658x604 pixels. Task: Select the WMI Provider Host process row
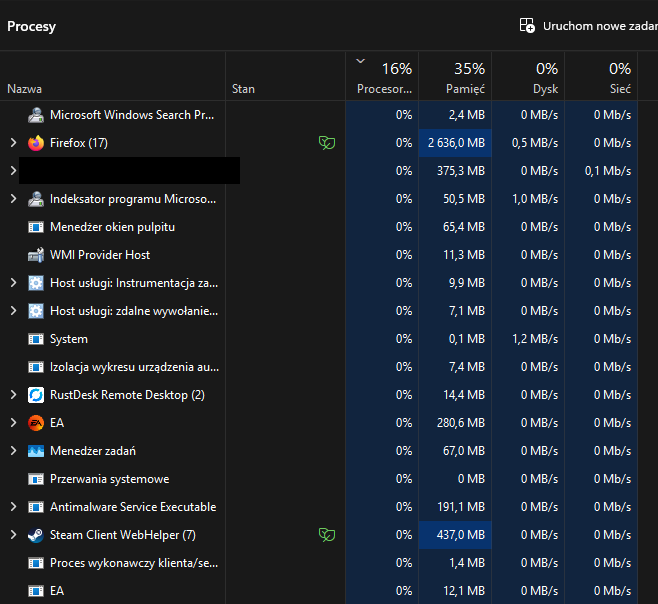coord(100,255)
